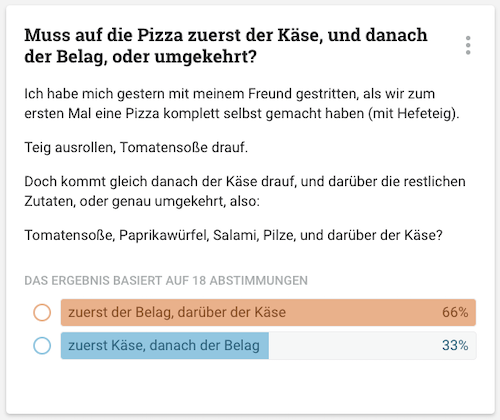Click the 66% result percentage
The image size is (500, 420).
tap(455, 312)
